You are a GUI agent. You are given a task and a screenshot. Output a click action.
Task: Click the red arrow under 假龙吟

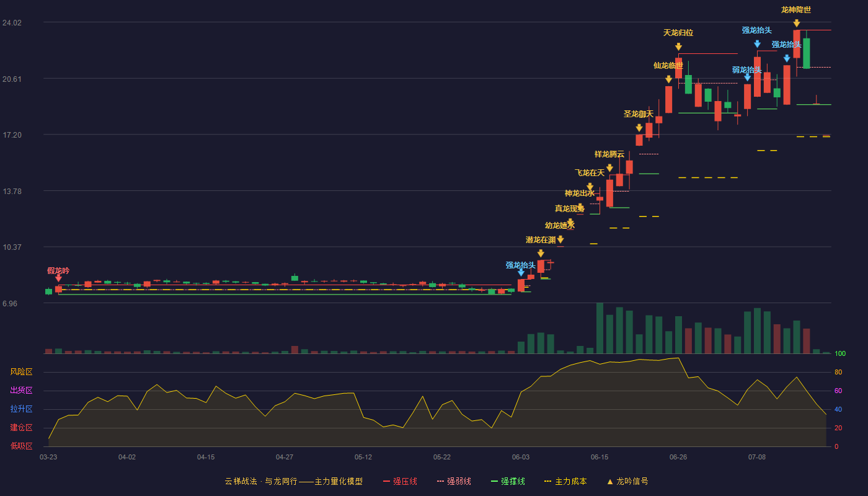[58, 278]
